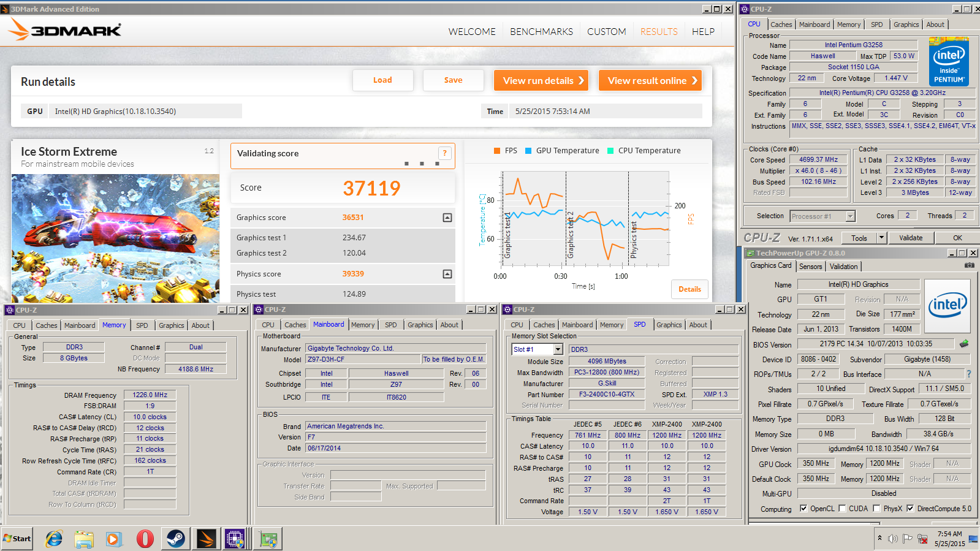Image resolution: width=980 pixels, height=551 pixels.
Task: Click the 3DMark logo
Action: point(66,29)
